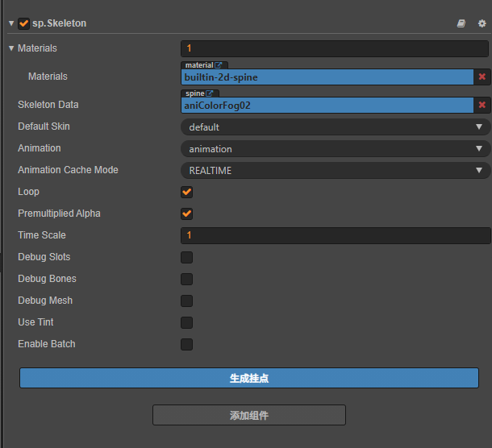Click the Debug Bones label
The image size is (492, 448).
click(47, 279)
